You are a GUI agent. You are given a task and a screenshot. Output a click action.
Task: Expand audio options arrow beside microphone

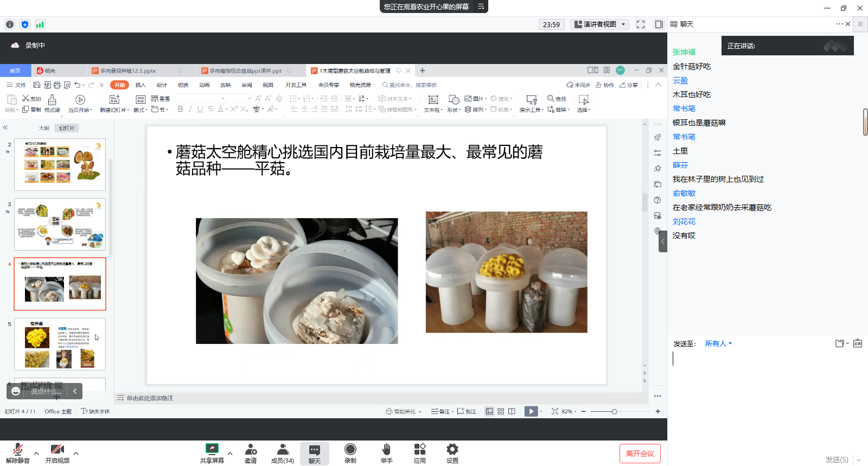point(36,453)
